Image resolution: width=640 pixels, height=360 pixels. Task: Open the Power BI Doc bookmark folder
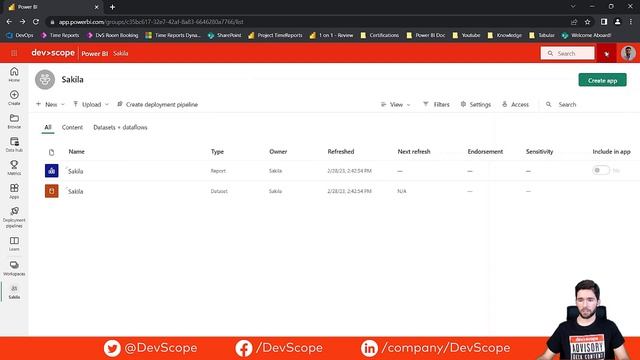coord(426,36)
